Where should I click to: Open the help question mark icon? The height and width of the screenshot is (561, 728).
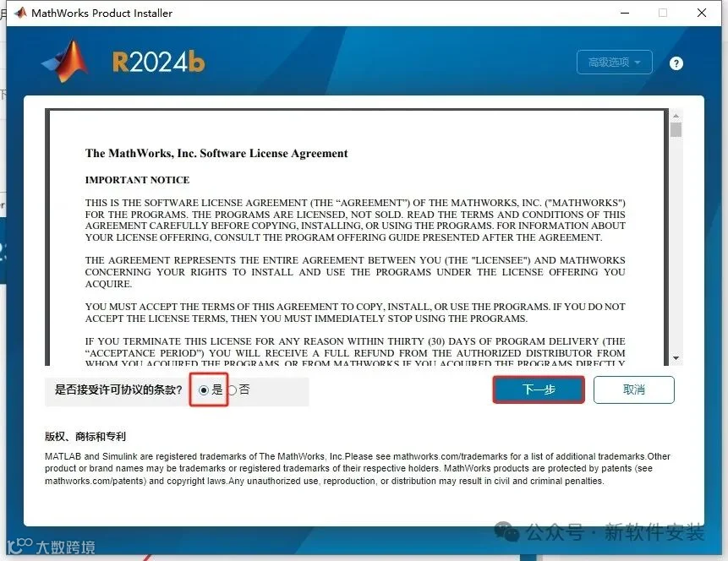[x=676, y=63]
